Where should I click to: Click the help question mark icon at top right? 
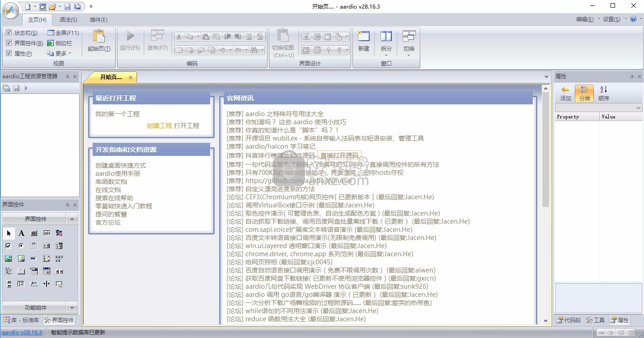click(632, 19)
